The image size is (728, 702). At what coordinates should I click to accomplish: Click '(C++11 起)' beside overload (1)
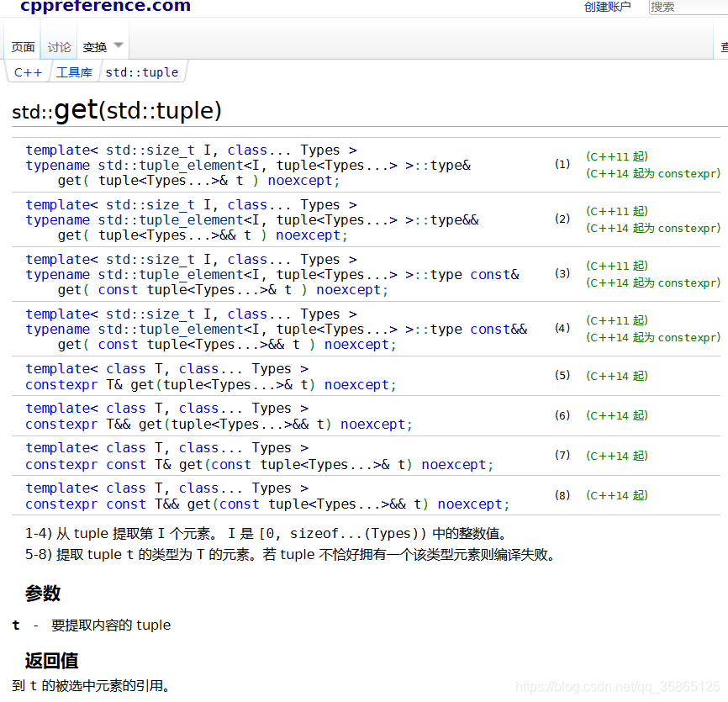tap(617, 156)
